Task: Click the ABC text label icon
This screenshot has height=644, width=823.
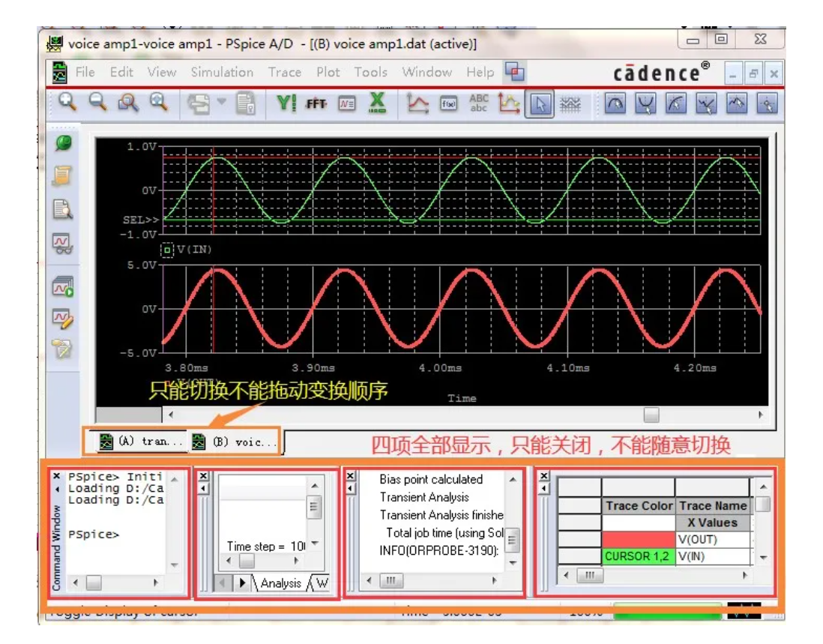Action: (479, 103)
